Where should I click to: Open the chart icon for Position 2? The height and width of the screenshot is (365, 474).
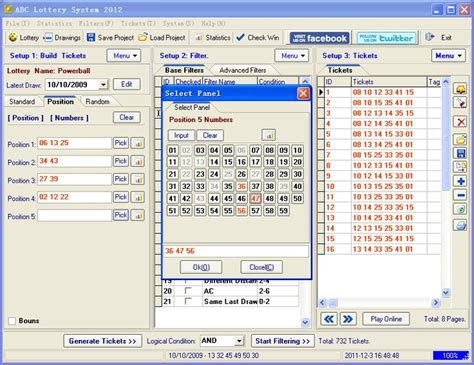coord(137,161)
